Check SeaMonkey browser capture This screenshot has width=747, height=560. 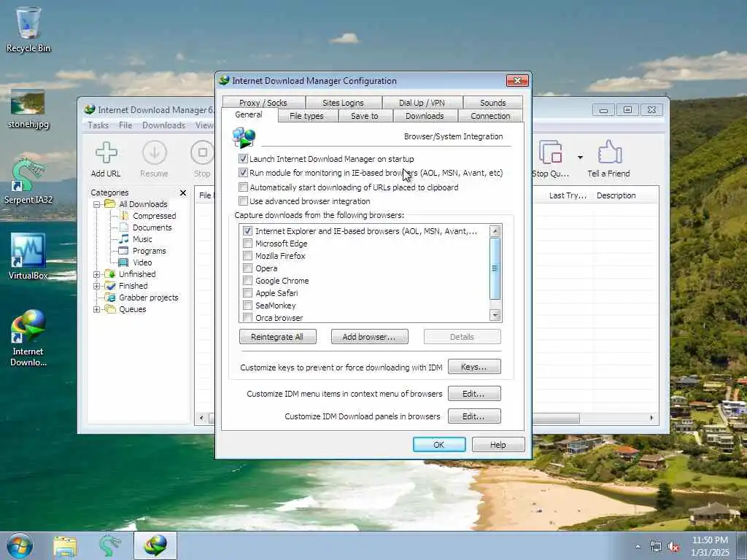tap(247, 306)
